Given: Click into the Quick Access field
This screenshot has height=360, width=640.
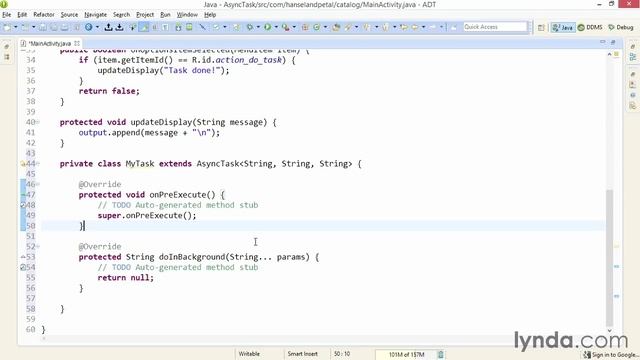Looking at the screenshot, I should coord(495,27).
